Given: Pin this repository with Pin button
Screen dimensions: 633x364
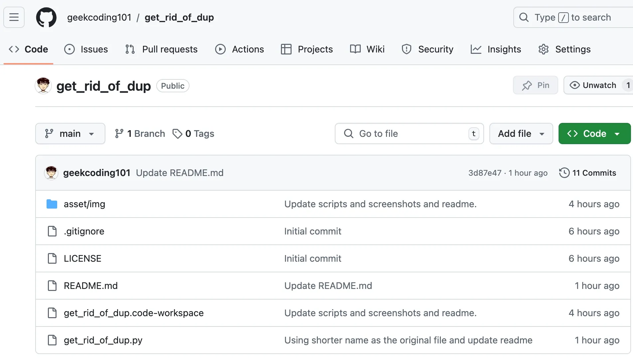Looking at the screenshot, I should 535,85.
